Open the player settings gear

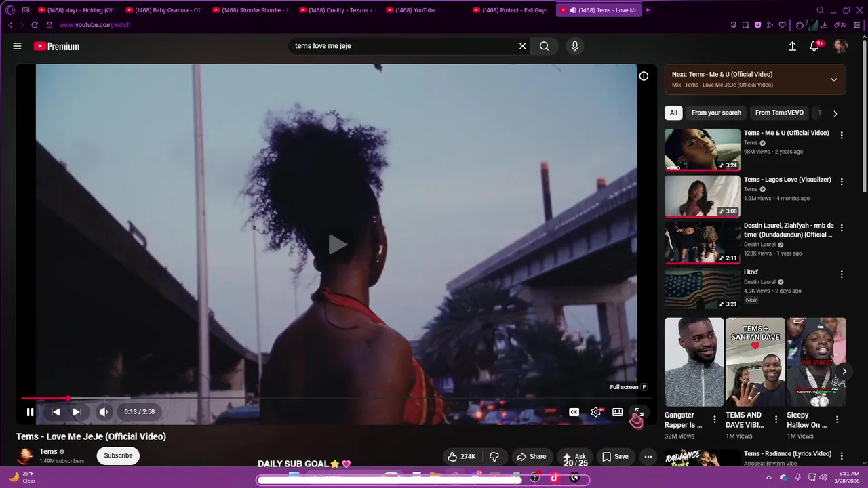click(595, 412)
